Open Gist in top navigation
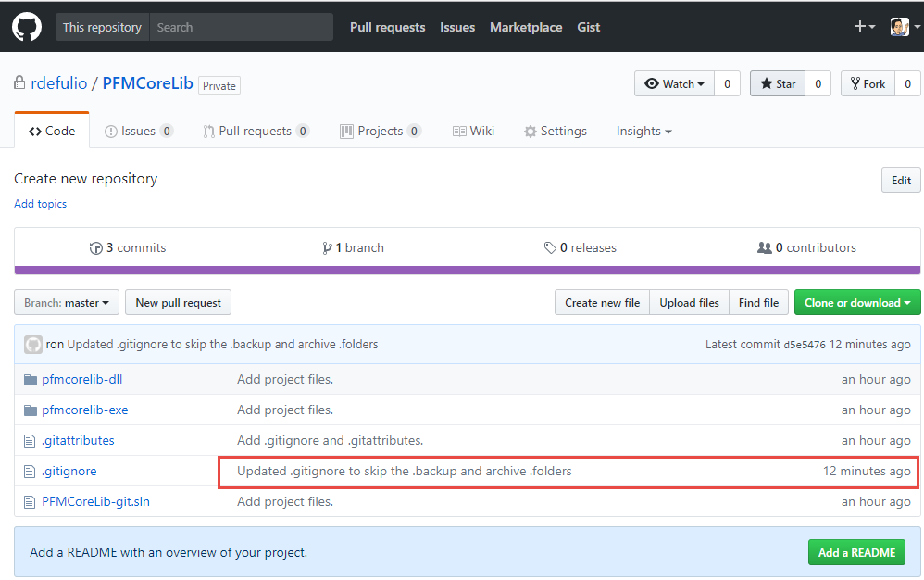This screenshot has height=580, width=924. 588,27
